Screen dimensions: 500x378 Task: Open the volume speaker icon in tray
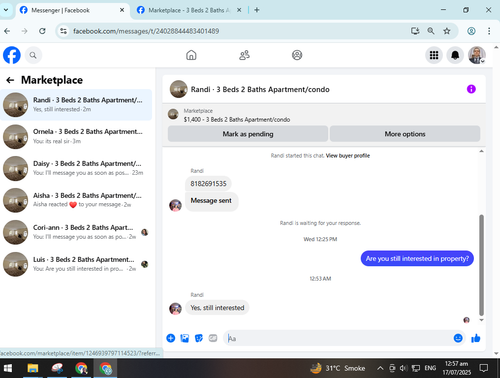[x=403, y=368]
